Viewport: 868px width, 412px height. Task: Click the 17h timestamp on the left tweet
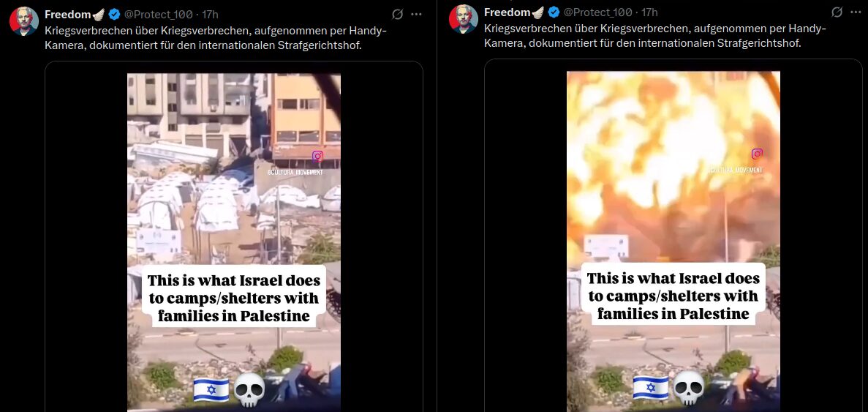(210, 15)
